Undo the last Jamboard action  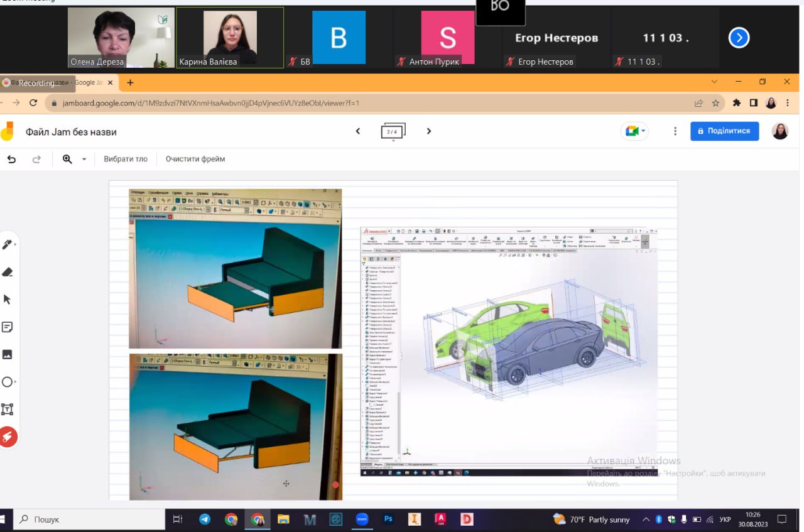tap(11, 160)
